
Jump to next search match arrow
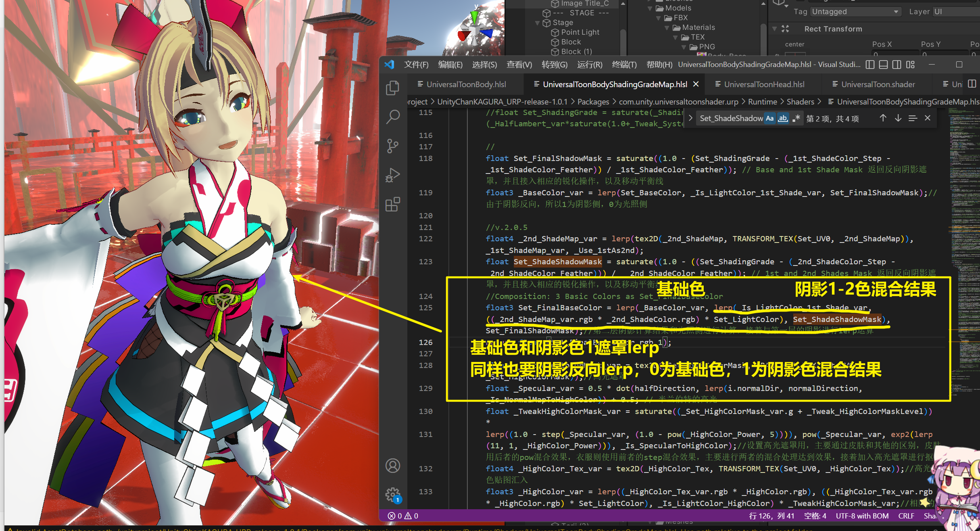click(898, 118)
